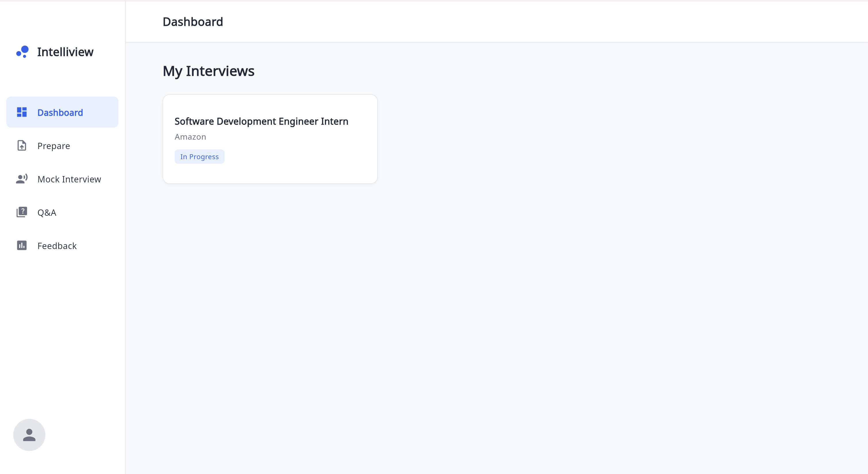Click the Prepare document upload icon
868x474 pixels.
point(22,146)
